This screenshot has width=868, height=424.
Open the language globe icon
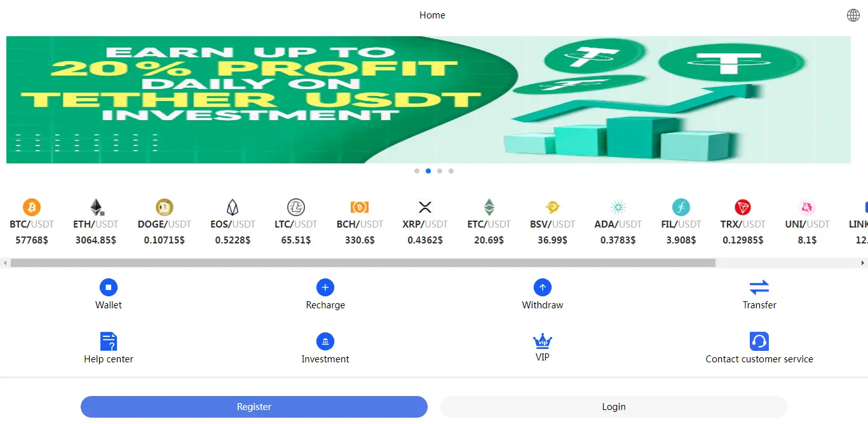pyautogui.click(x=853, y=15)
